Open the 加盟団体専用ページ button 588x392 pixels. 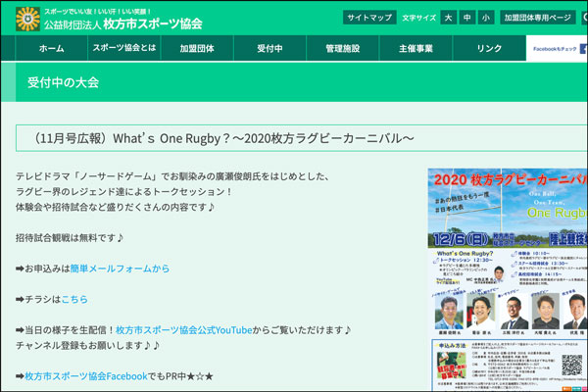coord(537,18)
